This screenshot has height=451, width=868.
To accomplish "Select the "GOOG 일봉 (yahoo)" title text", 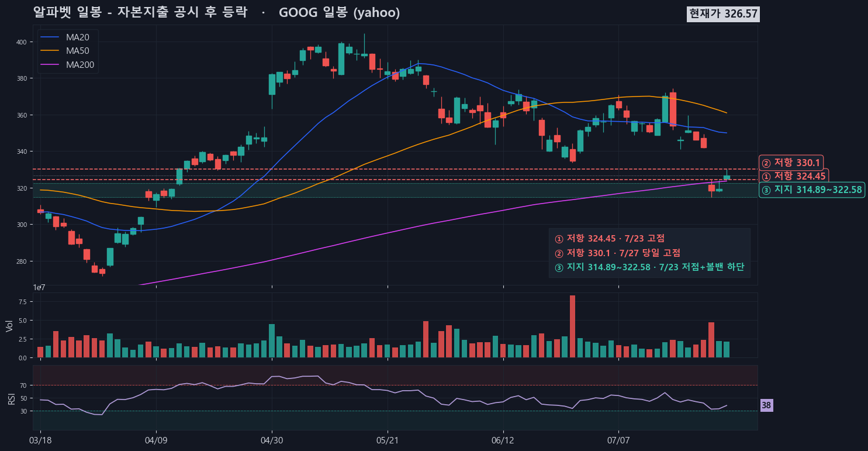I will (340, 12).
